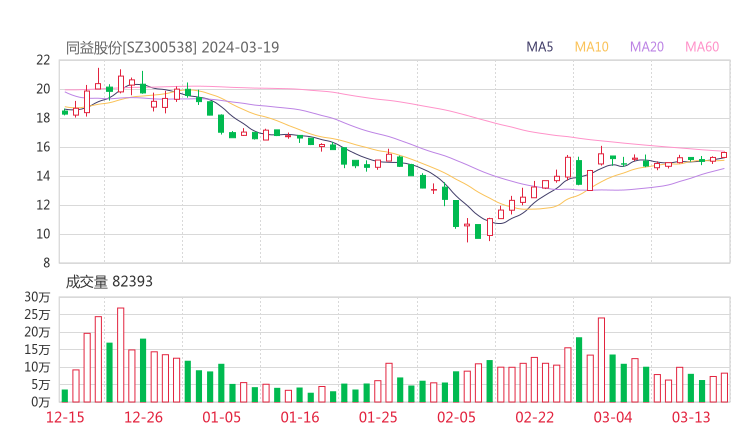Click the 25万 volume axis label
Viewport: 740px width, 440px height.
(37, 314)
